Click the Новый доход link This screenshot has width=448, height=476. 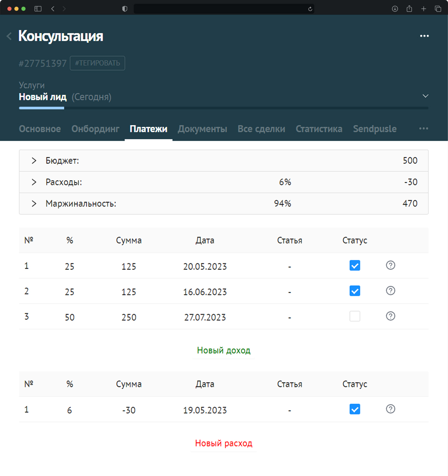(x=224, y=350)
